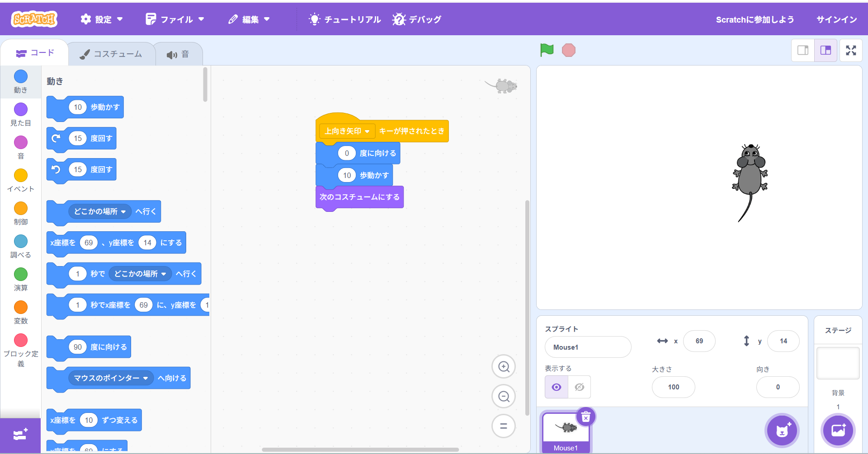Reset workspace zoom with equals icon
Image resolution: width=868 pixels, height=454 pixels.
504,426
